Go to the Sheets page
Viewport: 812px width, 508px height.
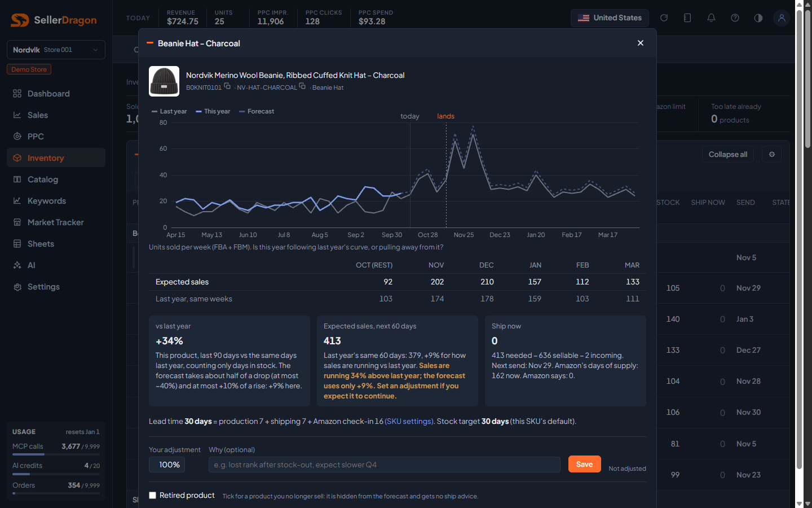[56, 244]
